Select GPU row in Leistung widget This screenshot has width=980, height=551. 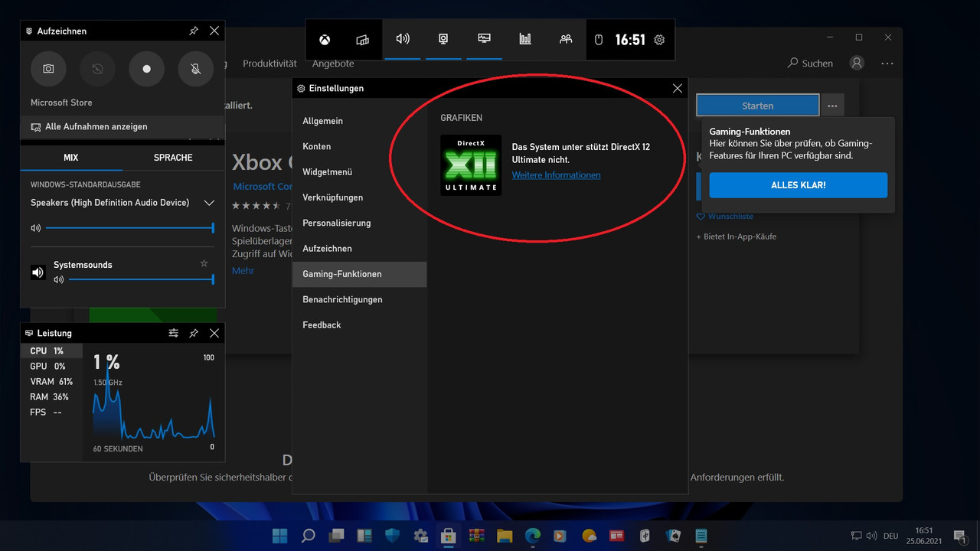51,367
